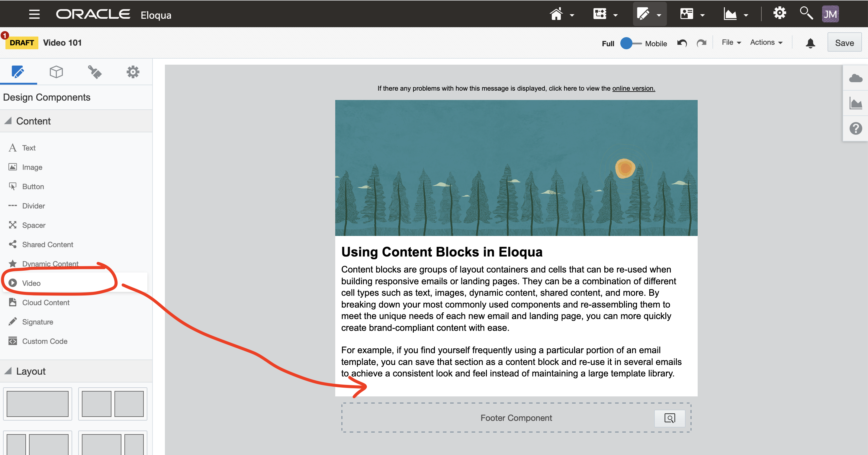Click the Save button
This screenshot has width=868, height=455.
click(x=844, y=43)
